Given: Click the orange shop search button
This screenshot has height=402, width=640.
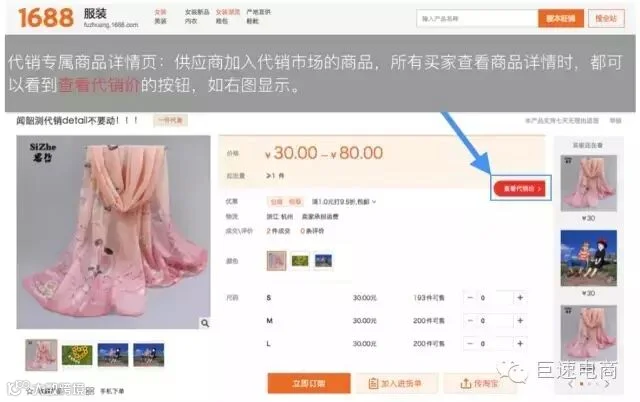Looking at the screenshot, I should tap(560, 19).
